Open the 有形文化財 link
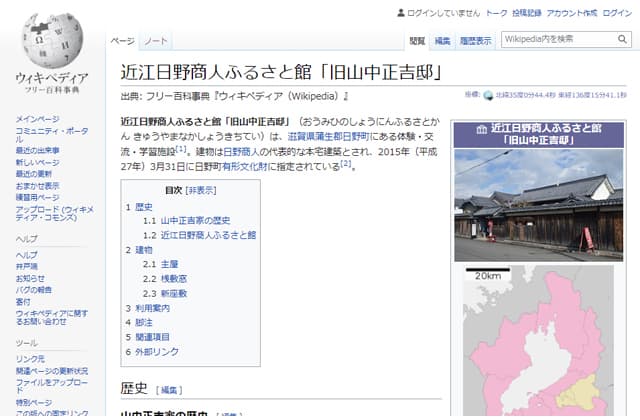The image size is (640, 420). [x=244, y=167]
